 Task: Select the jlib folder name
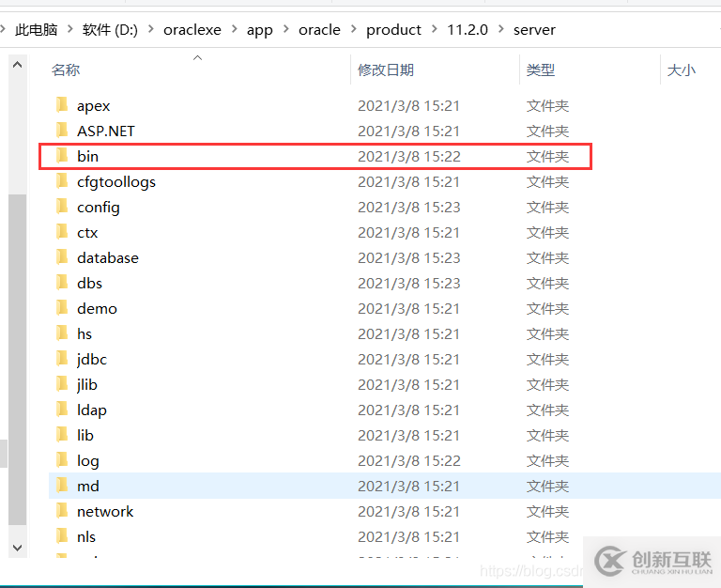pos(87,384)
